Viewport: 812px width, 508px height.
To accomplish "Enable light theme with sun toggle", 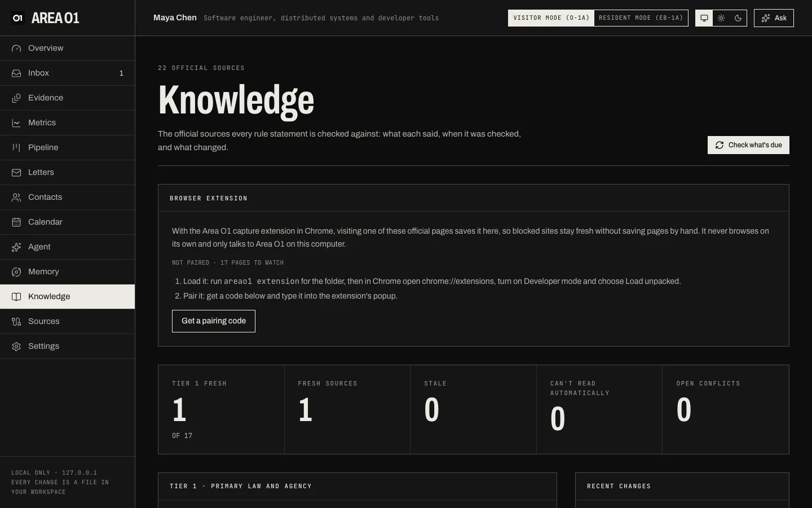I will coord(721,18).
